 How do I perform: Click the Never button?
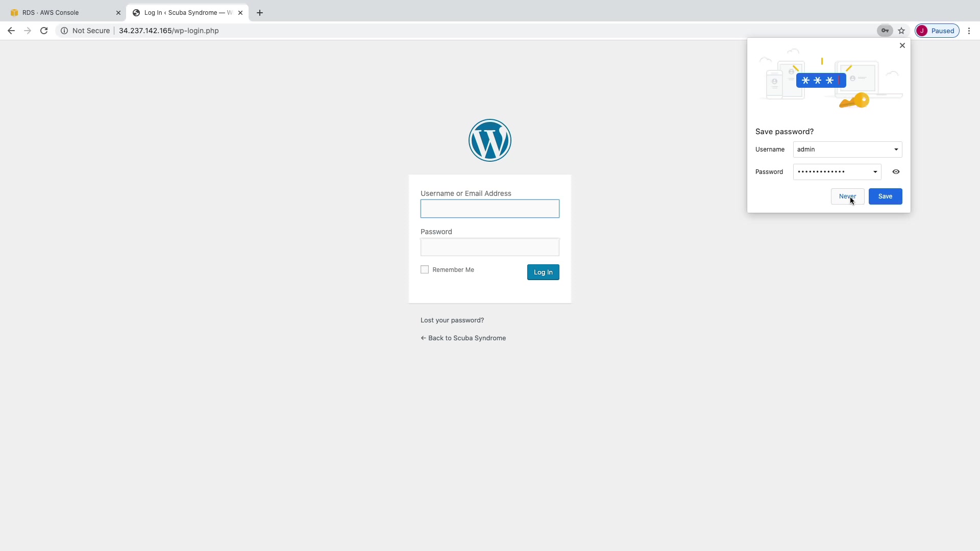tap(847, 196)
